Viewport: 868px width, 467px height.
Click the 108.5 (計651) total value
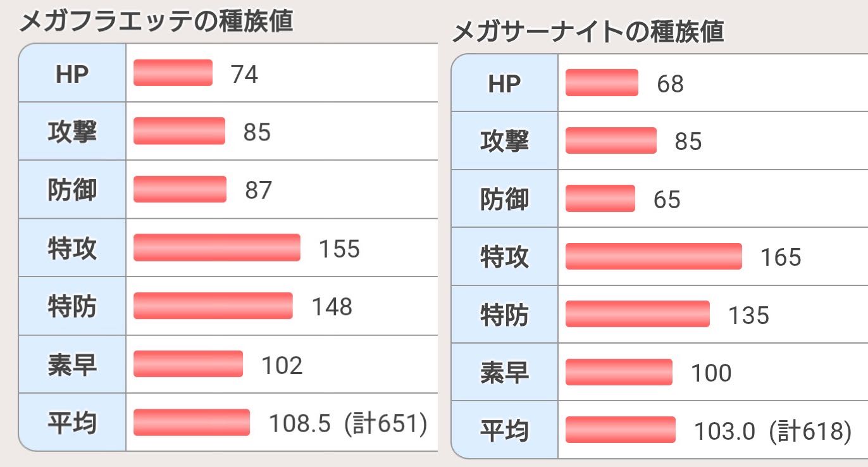[x=347, y=423]
